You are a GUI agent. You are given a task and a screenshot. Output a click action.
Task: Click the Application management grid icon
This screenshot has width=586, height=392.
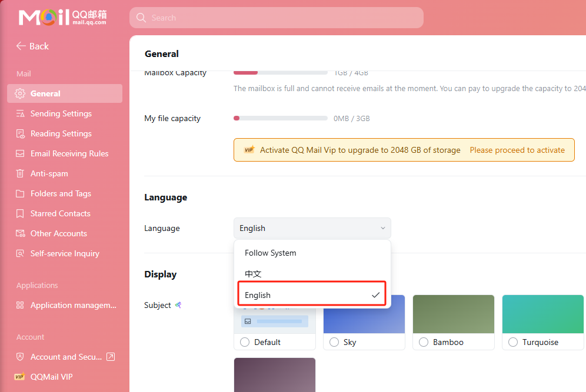20,305
